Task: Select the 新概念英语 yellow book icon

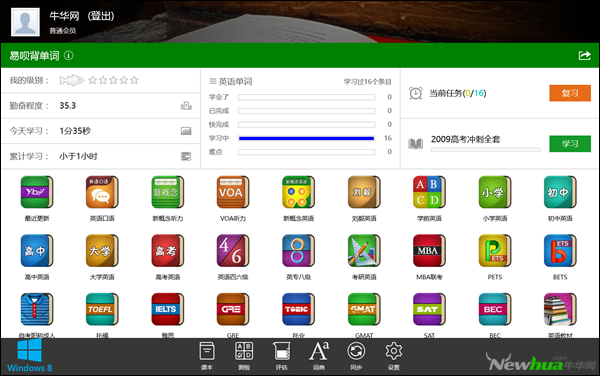Action: coord(298,192)
